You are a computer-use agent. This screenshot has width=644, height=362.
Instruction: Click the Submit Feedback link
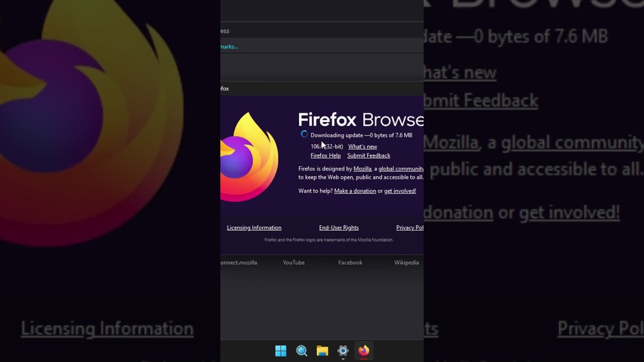pos(369,155)
